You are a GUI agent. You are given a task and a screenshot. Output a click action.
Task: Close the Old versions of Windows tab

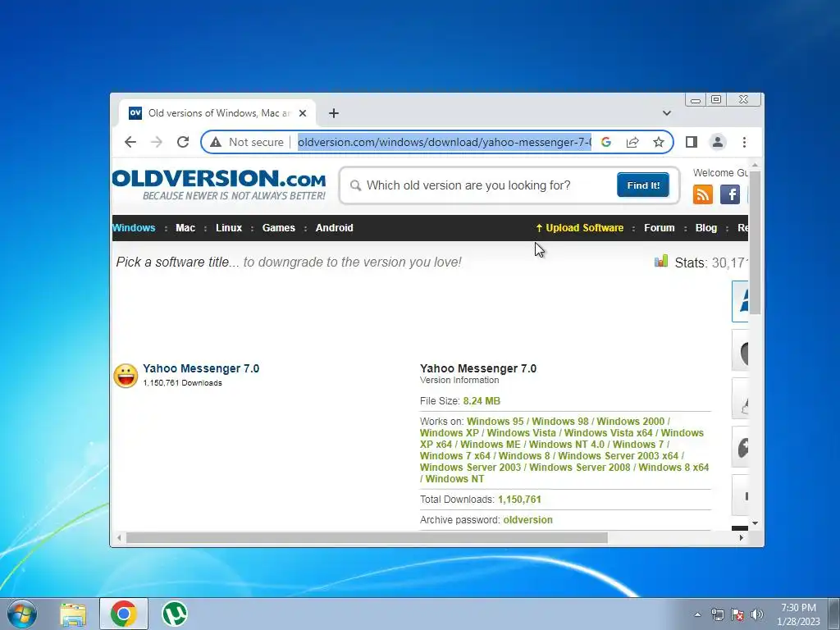[x=303, y=113]
